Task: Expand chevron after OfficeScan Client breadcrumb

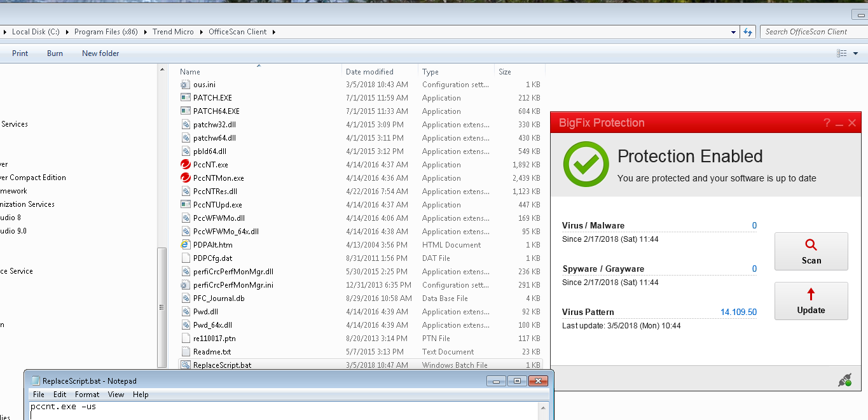Action: [274, 32]
